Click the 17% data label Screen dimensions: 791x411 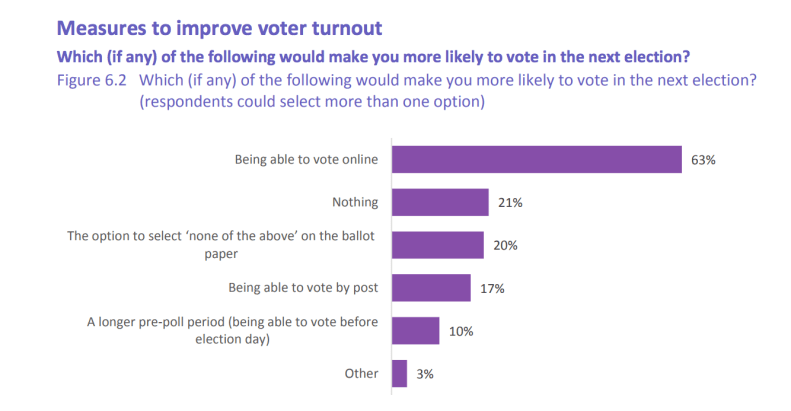coord(491,288)
